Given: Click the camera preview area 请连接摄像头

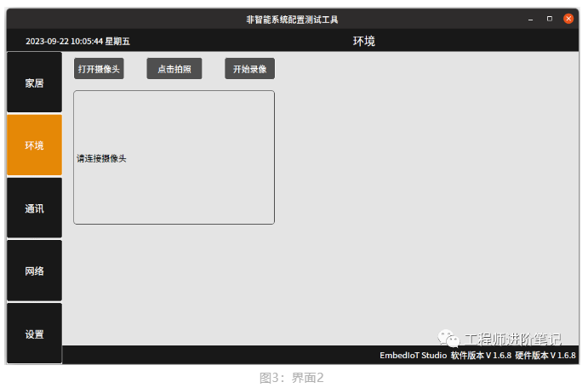Looking at the screenshot, I should pyautogui.click(x=174, y=157).
